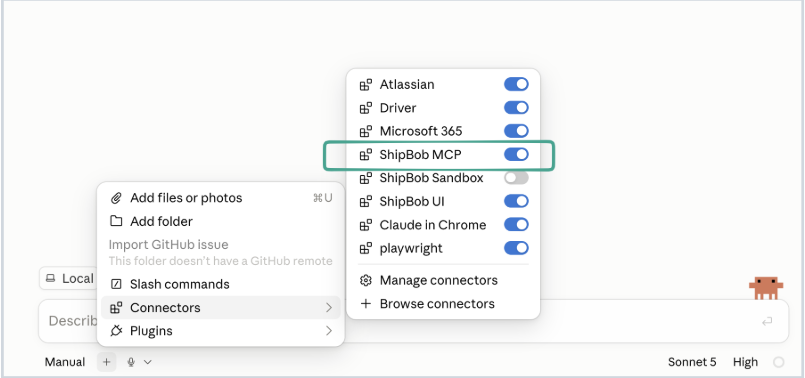Open the Local environment selector
The width and height of the screenshot is (805, 378).
pos(69,278)
